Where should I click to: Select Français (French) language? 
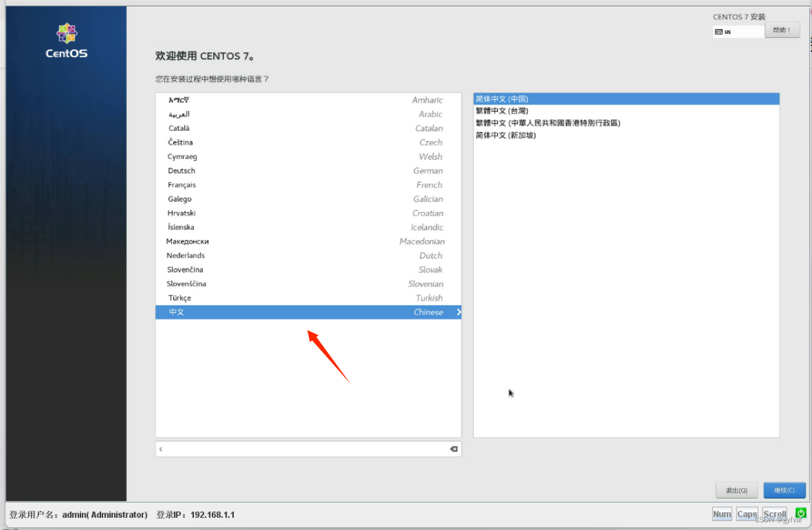point(308,185)
